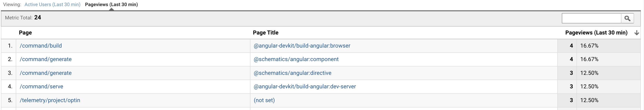Open the /command/serve page link
The image size is (644, 110).
tap(42, 86)
